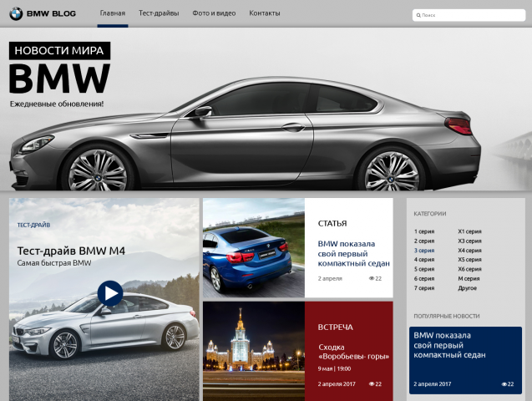Click the Ежедневные обновления! tagline
Screen dimensions: 532x401
pos(57,104)
